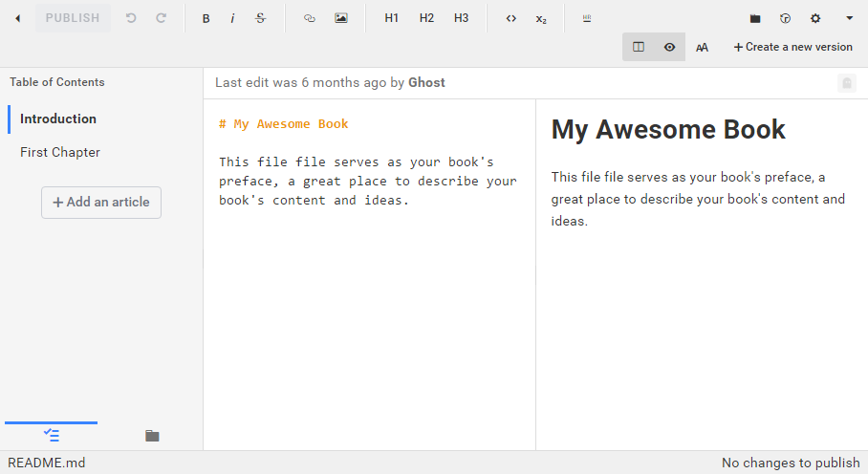Image resolution: width=868 pixels, height=474 pixels.
Task: Apply strikethrough formatting
Action: 260,18
